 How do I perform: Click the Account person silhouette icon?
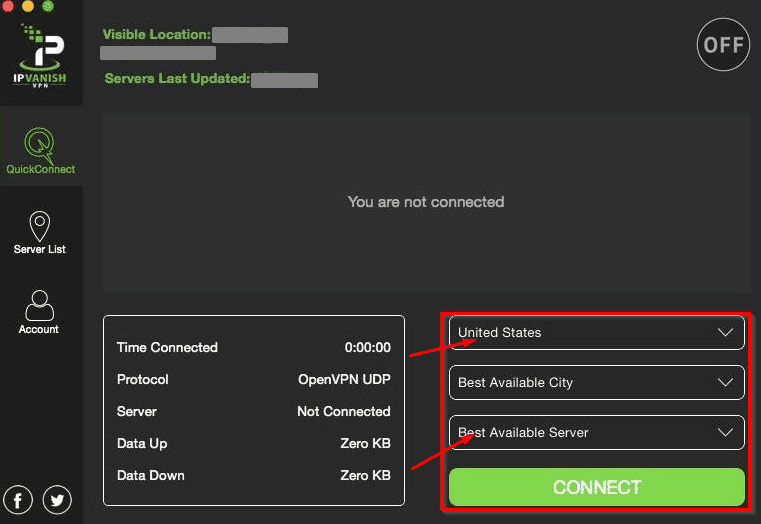click(40, 305)
